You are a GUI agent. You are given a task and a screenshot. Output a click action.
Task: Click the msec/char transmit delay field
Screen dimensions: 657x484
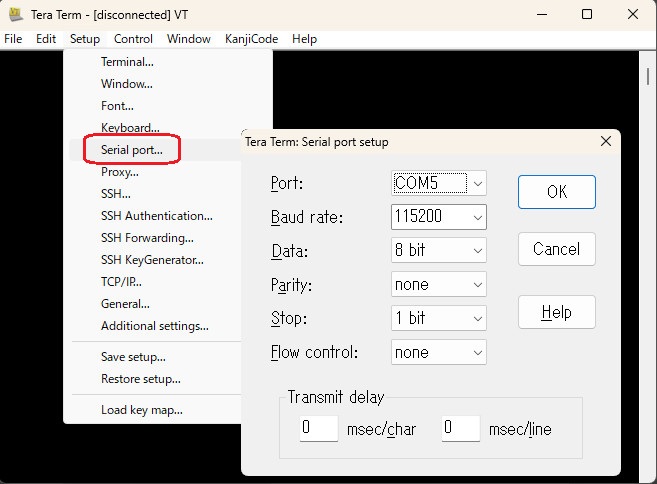click(319, 429)
